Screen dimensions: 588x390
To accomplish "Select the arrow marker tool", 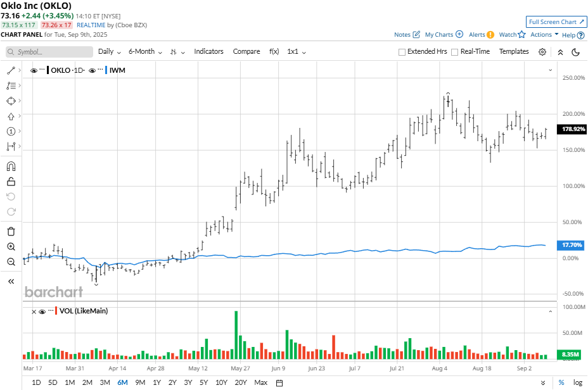I will point(11,116).
